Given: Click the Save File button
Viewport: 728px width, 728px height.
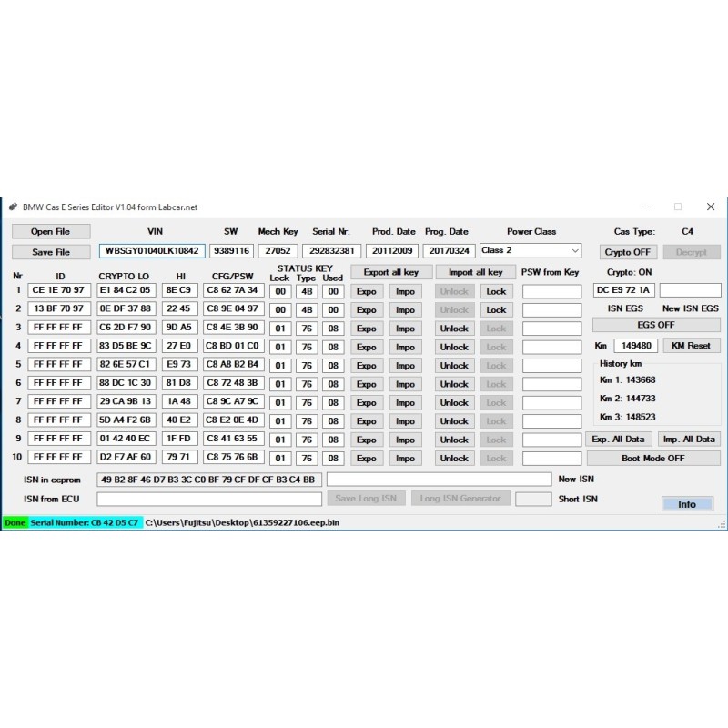Looking at the screenshot, I should click(51, 252).
